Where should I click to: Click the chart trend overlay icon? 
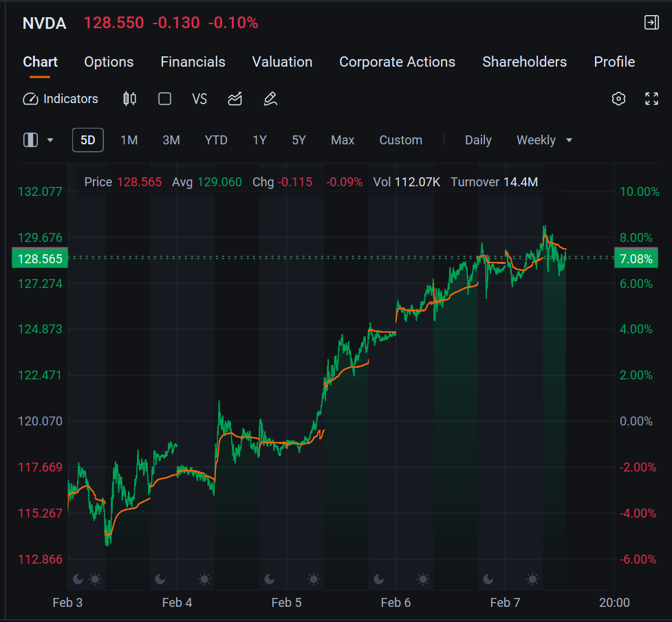[x=235, y=99]
